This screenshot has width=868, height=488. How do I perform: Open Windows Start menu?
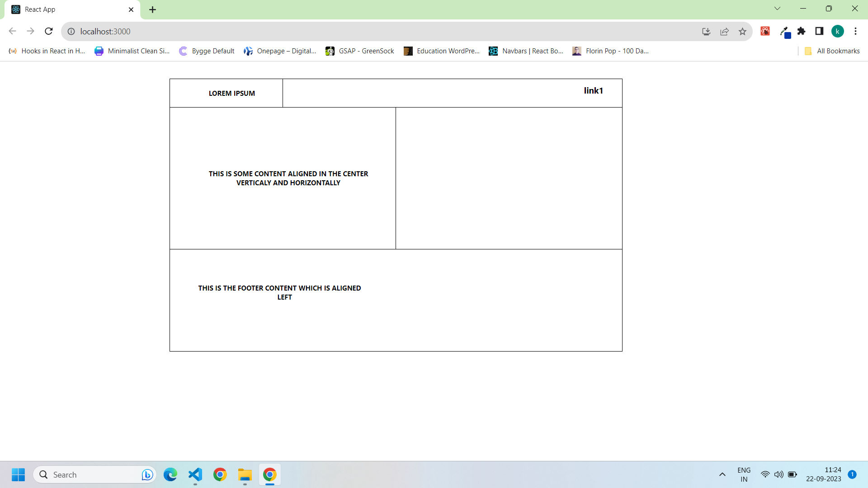tap(18, 474)
